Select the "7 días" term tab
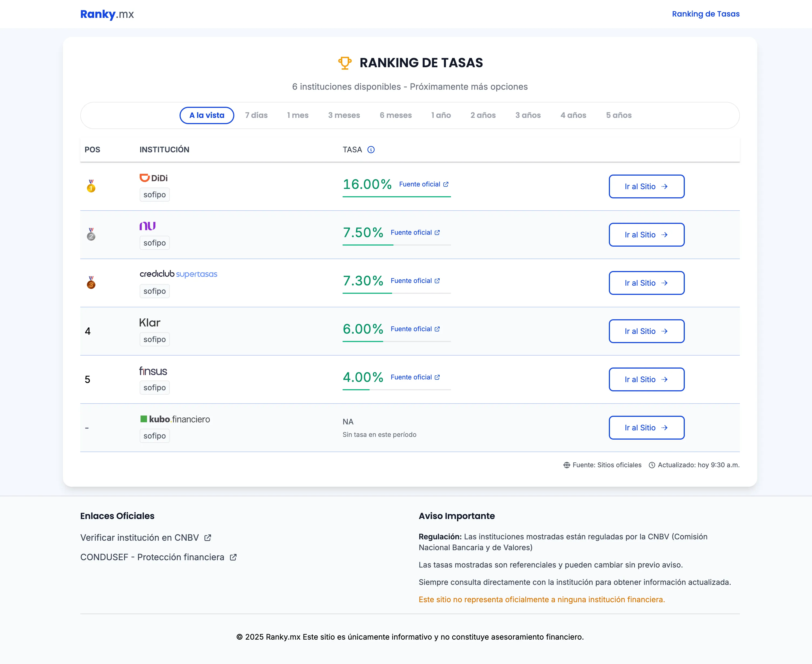The image size is (812, 664). (256, 115)
